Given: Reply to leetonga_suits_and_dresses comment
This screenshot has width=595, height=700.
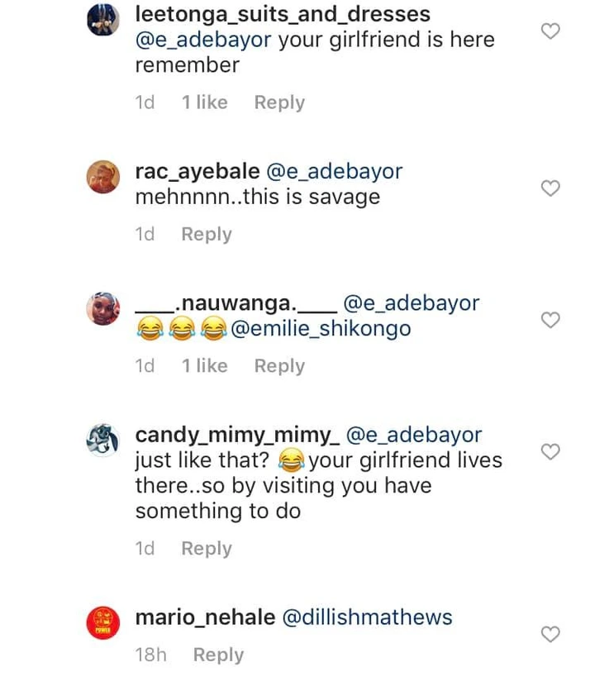Looking at the screenshot, I should pos(279,102).
